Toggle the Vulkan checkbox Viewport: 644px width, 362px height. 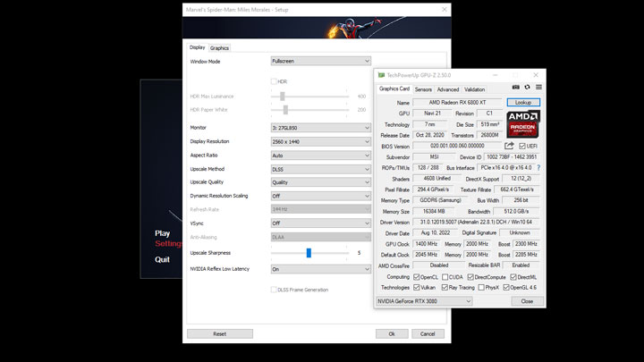[x=417, y=287]
